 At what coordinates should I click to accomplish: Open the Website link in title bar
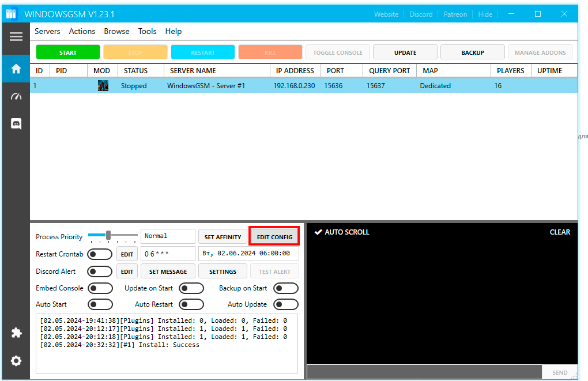click(386, 14)
